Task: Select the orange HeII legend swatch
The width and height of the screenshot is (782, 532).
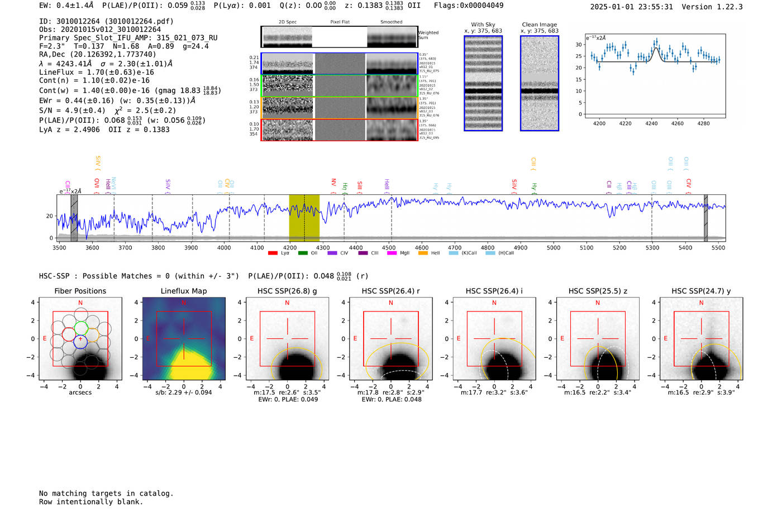Action: pos(423,253)
